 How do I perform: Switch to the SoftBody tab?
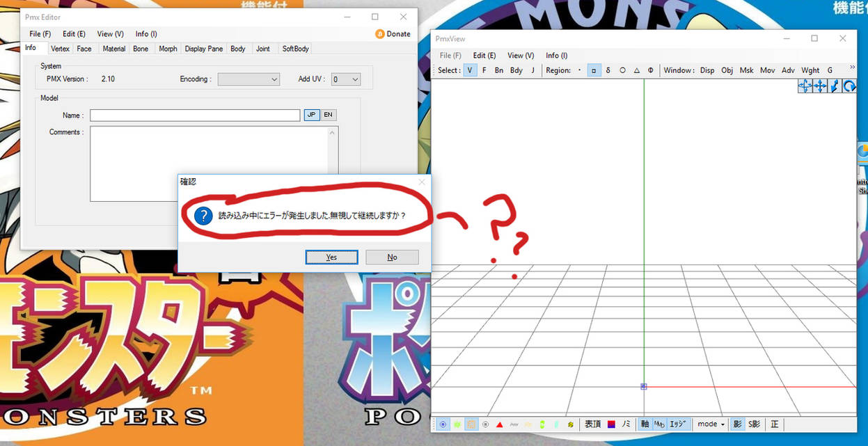tap(295, 49)
